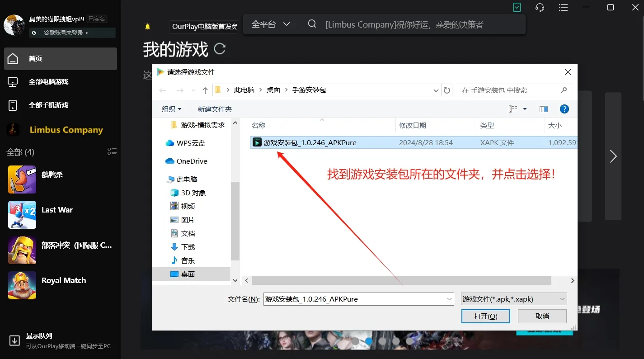The image size is (644, 359).
Task: Open recent locations dropdown arrow
Action: [x=193, y=90]
